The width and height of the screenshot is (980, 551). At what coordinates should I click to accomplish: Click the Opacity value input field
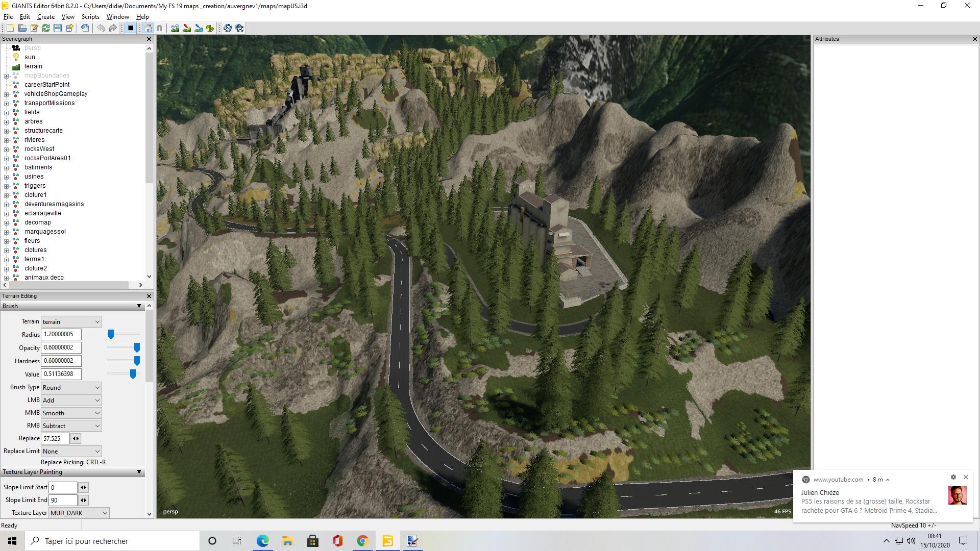coord(61,347)
